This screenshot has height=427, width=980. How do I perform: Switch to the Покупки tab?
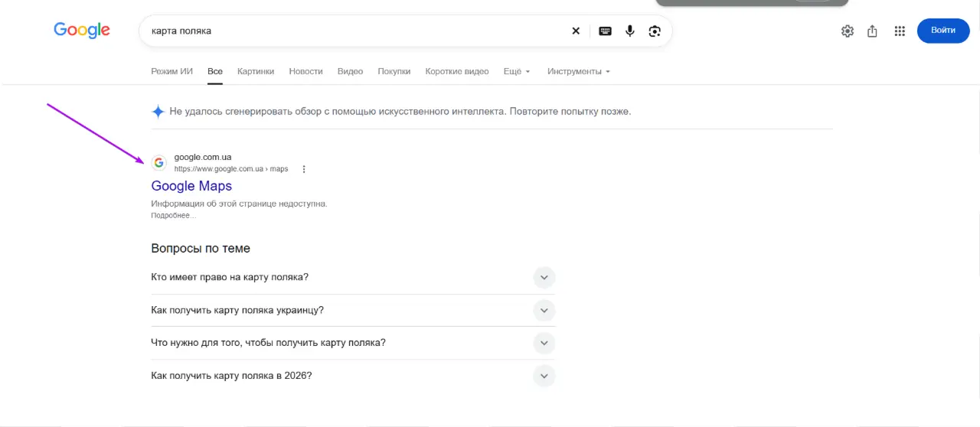[x=394, y=71]
